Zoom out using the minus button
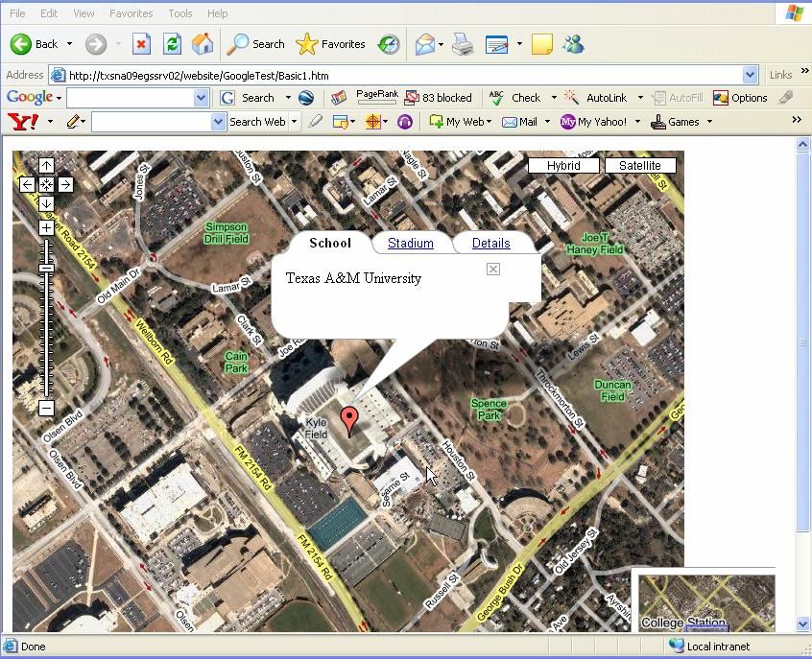812x659 pixels. [47, 408]
